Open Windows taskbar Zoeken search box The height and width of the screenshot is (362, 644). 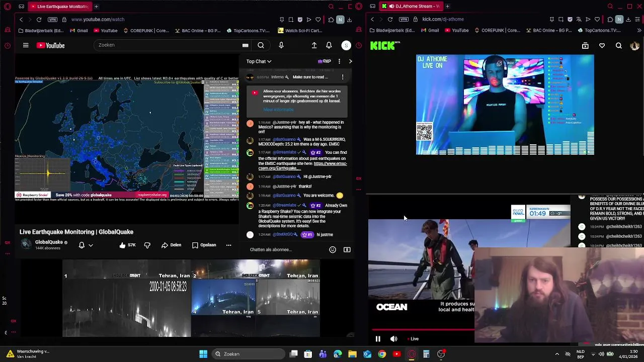[247, 354]
